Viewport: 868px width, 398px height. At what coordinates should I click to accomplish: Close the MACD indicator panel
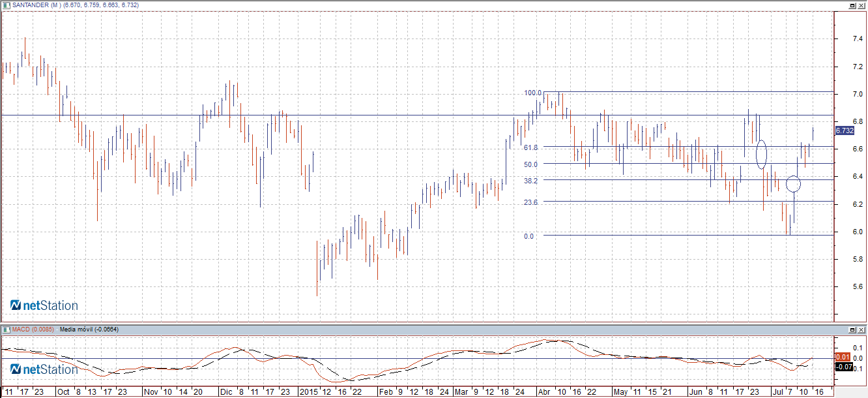coord(861,329)
